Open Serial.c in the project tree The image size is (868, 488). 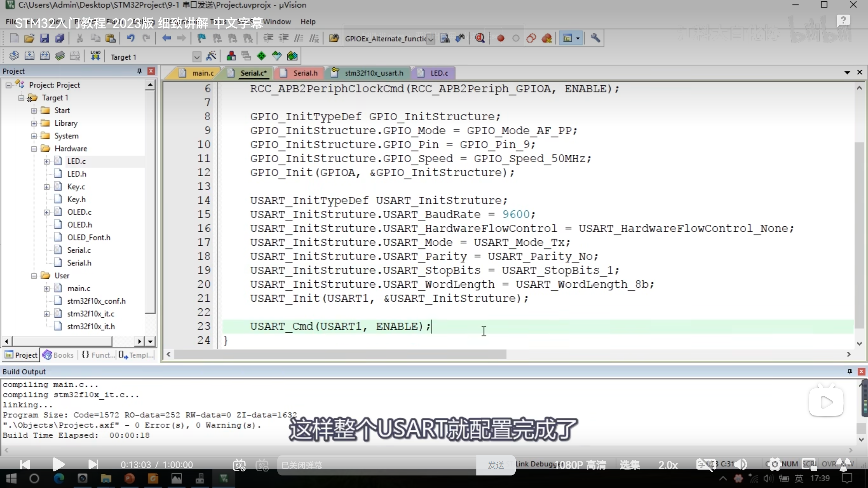coord(79,250)
